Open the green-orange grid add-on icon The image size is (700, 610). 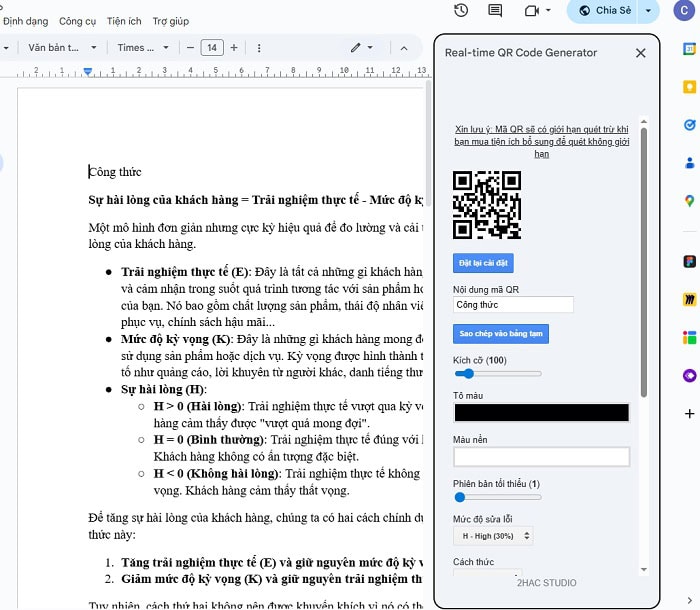coord(689,338)
